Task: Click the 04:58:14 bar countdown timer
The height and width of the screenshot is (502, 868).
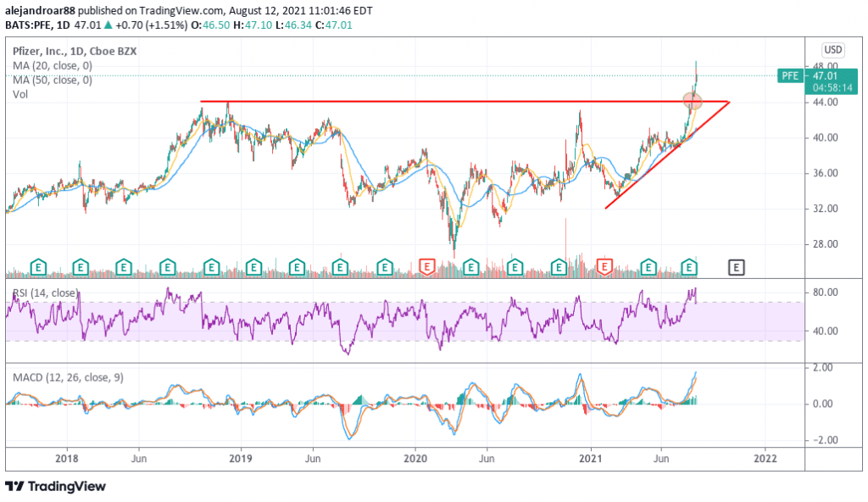Action: [x=832, y=87]
